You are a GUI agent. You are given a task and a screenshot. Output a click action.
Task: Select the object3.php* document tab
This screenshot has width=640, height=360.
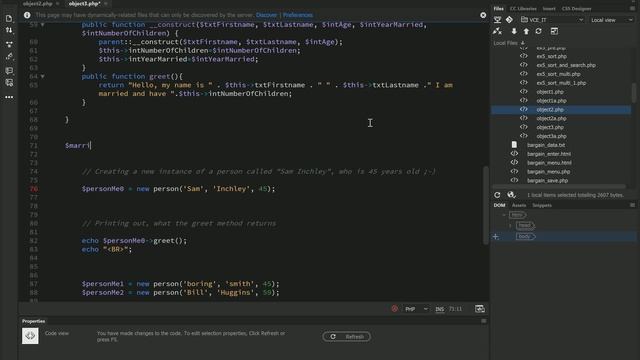coord(84,4)
